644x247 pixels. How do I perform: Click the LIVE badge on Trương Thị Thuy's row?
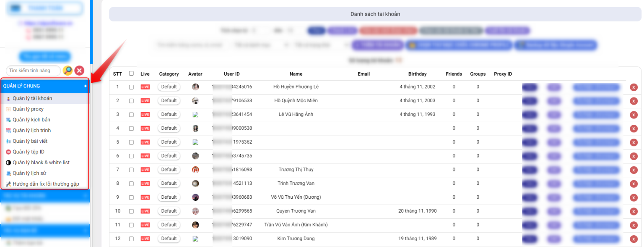[x=145, y=169]
